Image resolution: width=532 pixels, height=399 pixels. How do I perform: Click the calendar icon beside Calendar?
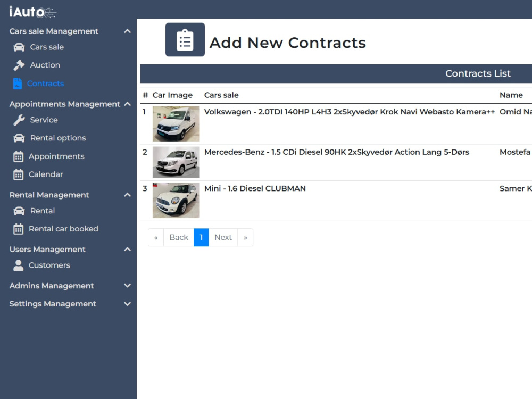[18, 174]
